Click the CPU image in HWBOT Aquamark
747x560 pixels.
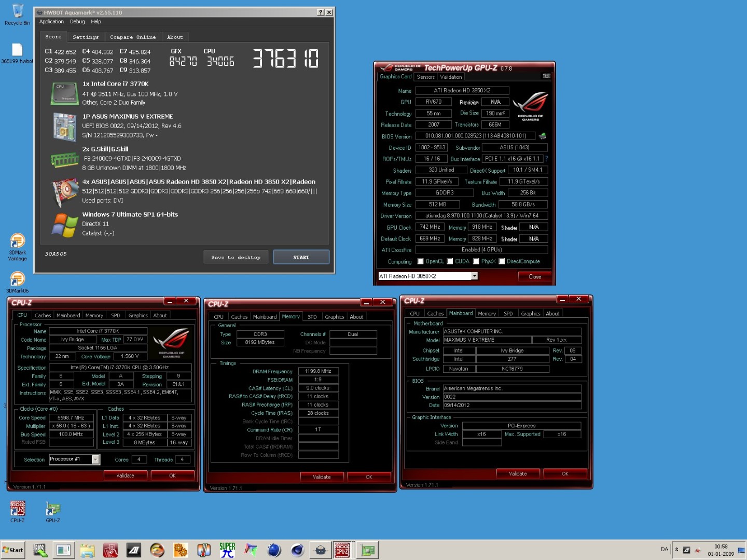pyautogui.click(x=64, y=93)
